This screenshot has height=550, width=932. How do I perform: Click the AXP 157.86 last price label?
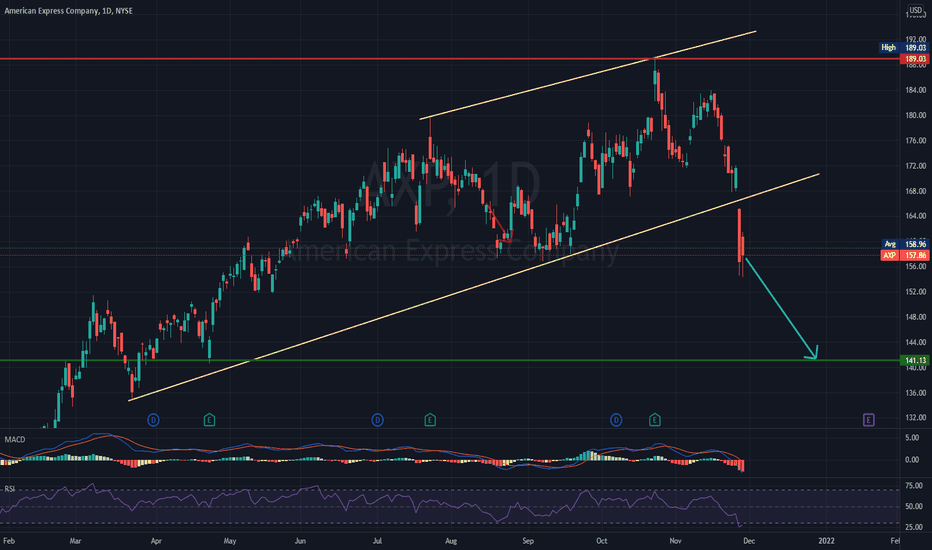[x=905, y=255]
